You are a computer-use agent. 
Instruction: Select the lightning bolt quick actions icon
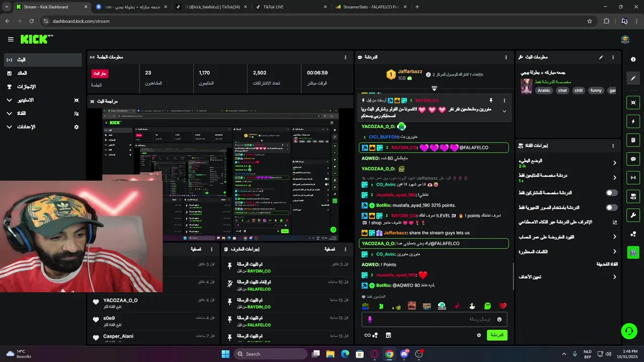point(633,121)
